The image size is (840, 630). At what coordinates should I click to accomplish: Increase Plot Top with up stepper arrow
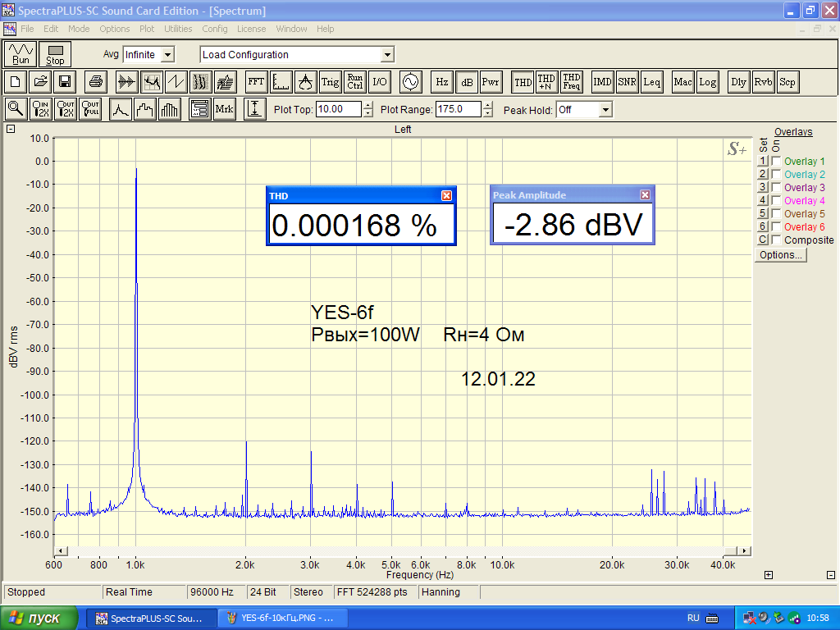368,106
